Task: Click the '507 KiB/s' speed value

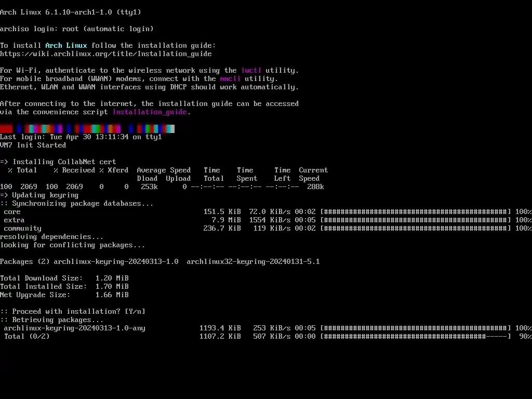Action: [x=272, y=336]
